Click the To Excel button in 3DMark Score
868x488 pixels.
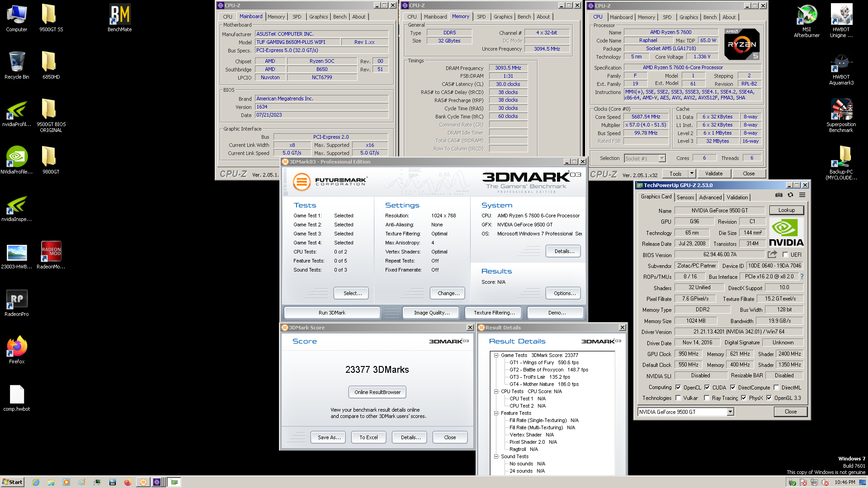click(x=368, y=437)
